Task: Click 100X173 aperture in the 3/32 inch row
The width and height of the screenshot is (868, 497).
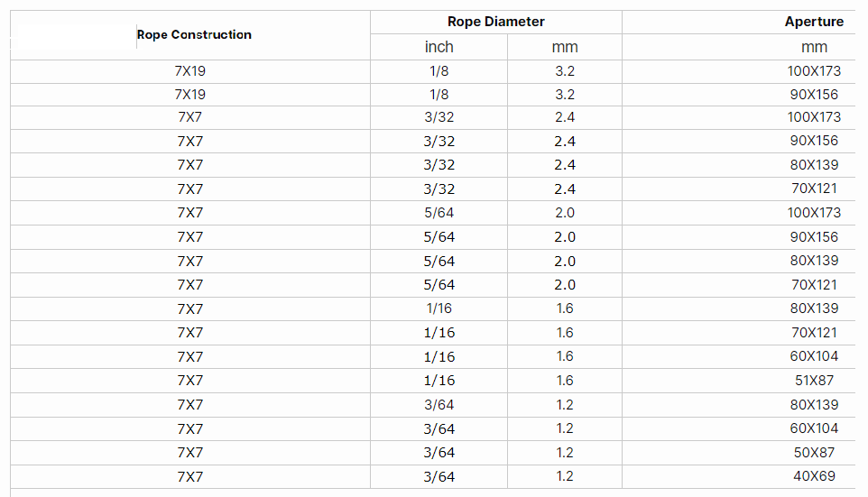Action: 814,117
